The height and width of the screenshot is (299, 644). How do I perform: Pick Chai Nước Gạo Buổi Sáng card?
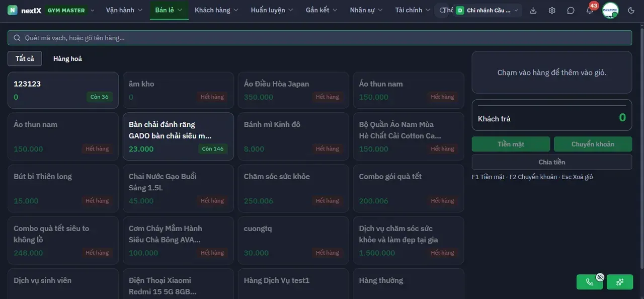[x=178, y=188]
